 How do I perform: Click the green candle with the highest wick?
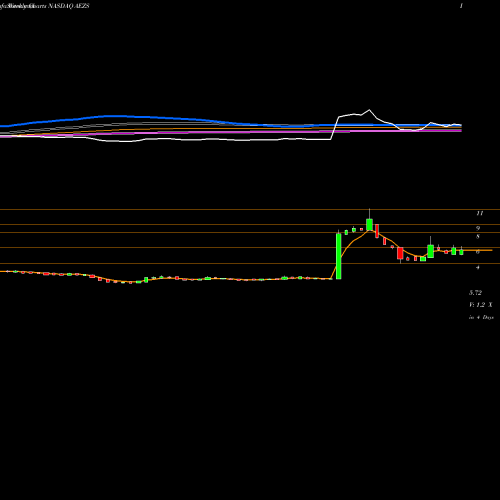(369, 224)
